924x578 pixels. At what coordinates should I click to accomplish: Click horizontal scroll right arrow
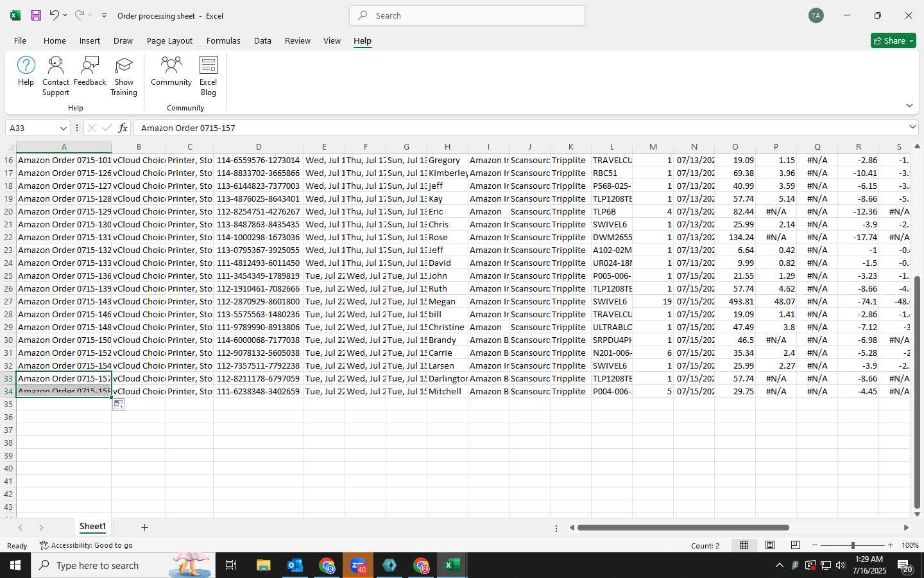click(905, 528)
